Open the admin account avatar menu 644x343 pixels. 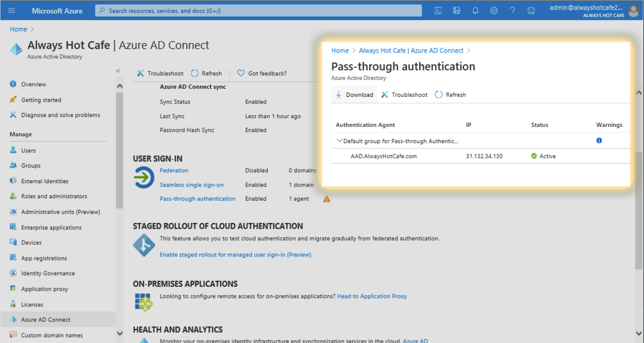click(633, 10)
